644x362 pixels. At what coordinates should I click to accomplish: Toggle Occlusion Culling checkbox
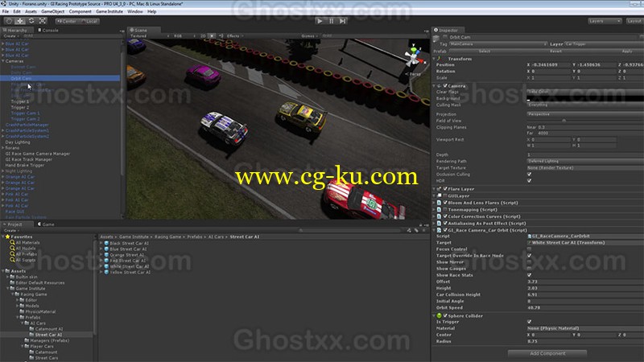(x=529, y=174)
